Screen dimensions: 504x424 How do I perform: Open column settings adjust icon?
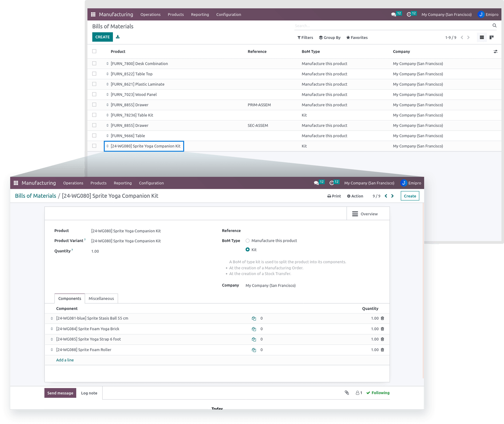(x=495, y=52)
